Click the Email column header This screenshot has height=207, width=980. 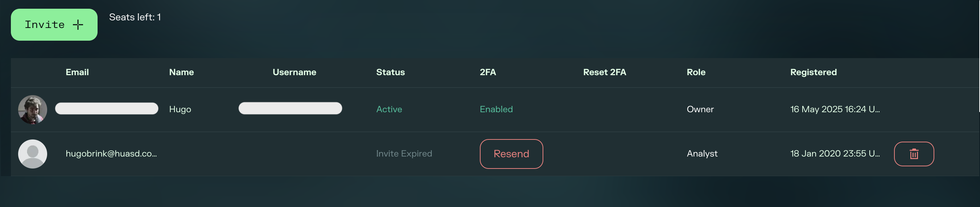click(77, 72)
